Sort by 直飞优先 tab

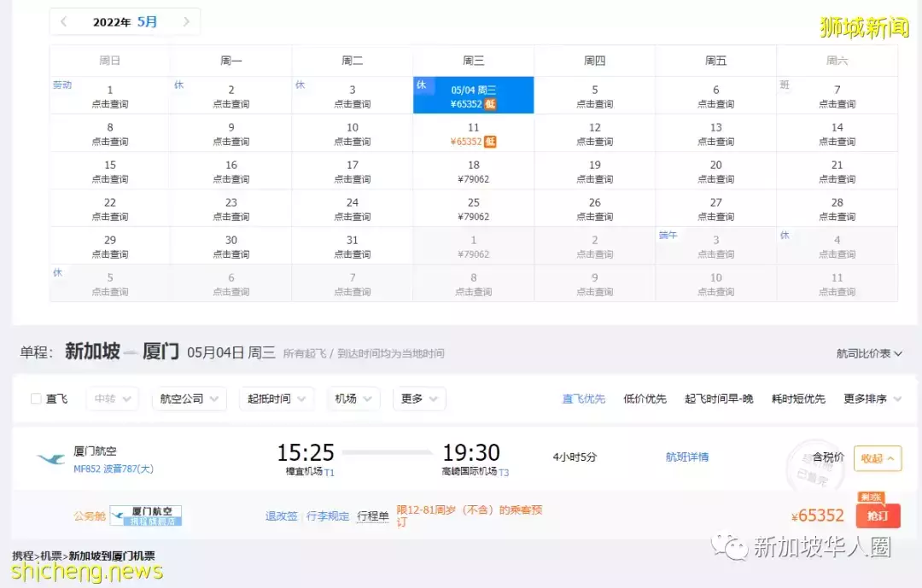[x=584, y=399]
